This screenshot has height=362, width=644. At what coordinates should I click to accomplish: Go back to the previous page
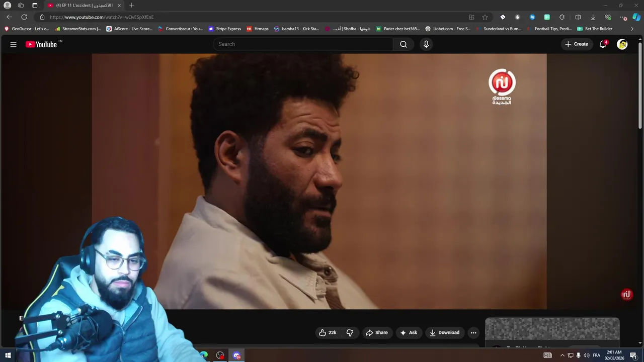click(9, 17)
